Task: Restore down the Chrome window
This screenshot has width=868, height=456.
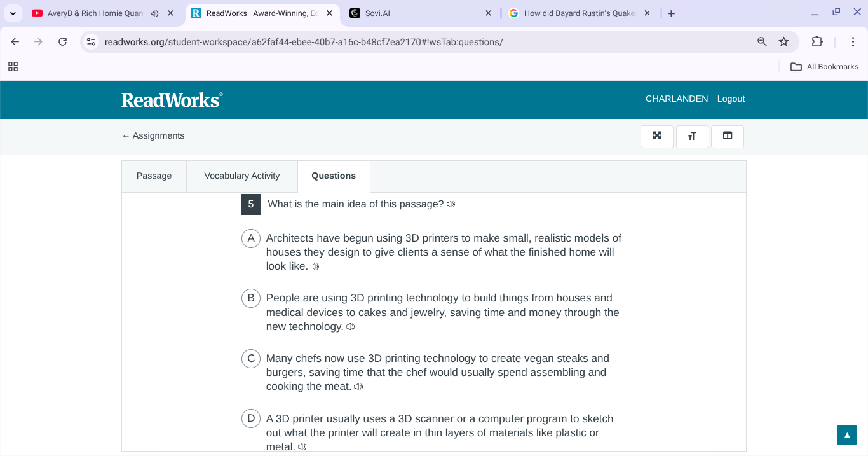Action: (x=836, y=12)
